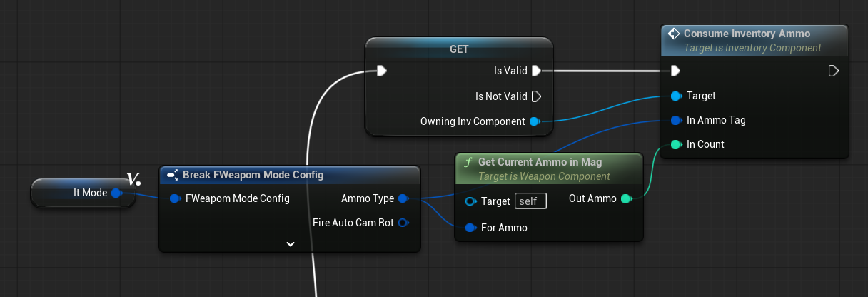868x297 pixels.
Task: Click the Is Valid execution output pin
Action: pyautogui.click(x=537, y=71)
